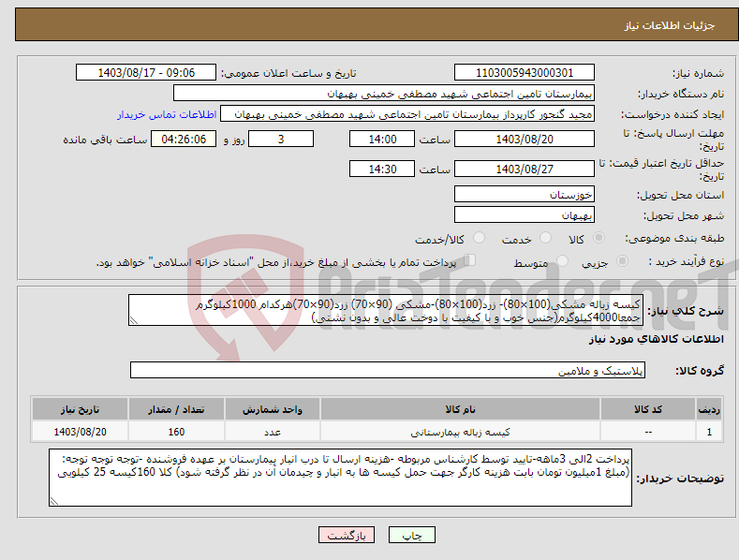The width and height of the screenshot is (739, 560).
Task: Click the remaining days field showing 3
Action: (x=281, y=139)
